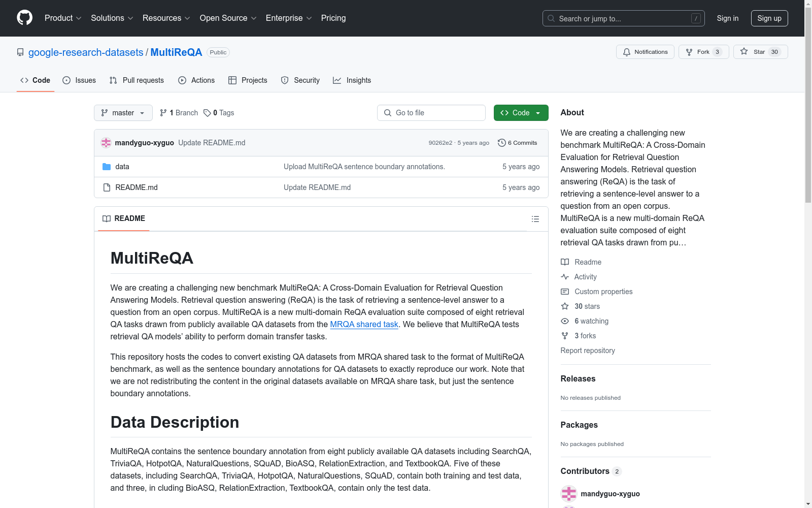Click the mandyguo-xyguo author name in commit row

(x=145, y=143)
